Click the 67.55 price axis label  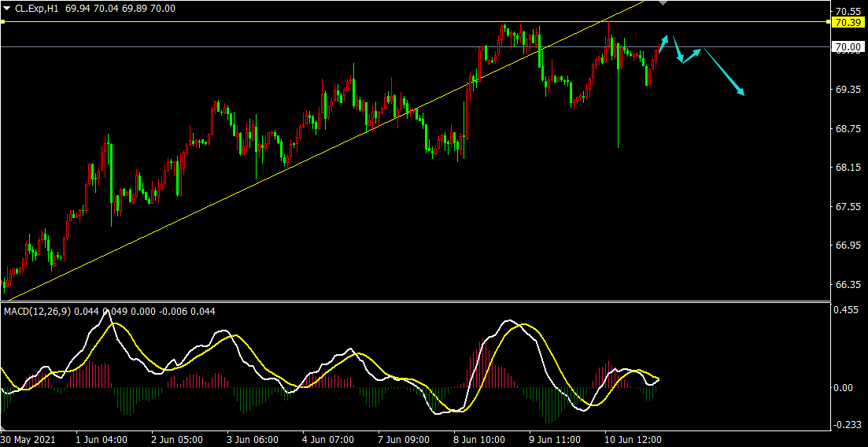click(x=848, y=207)
